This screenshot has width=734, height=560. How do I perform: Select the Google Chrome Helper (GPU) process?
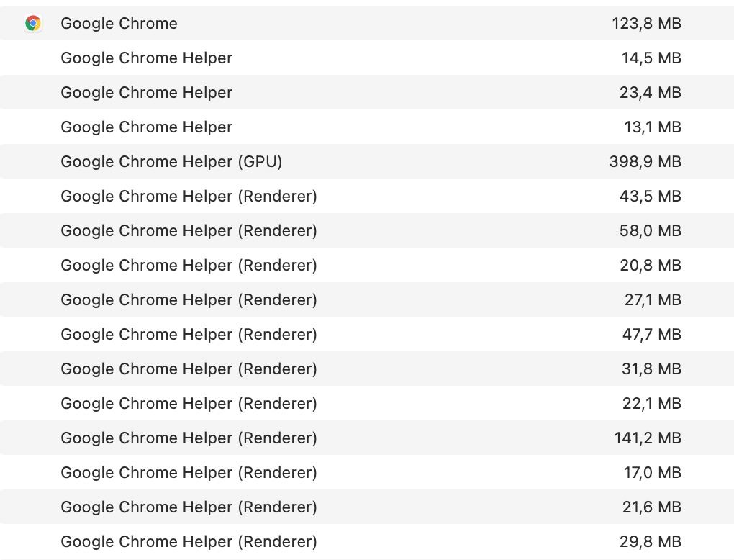[x=171, y=161]
